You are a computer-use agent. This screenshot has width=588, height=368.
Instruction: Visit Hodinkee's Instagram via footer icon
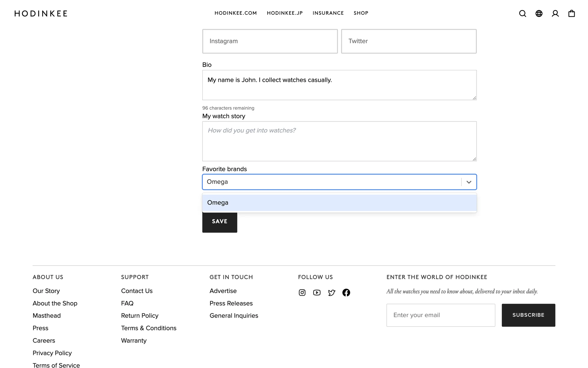tap(302, 293)
